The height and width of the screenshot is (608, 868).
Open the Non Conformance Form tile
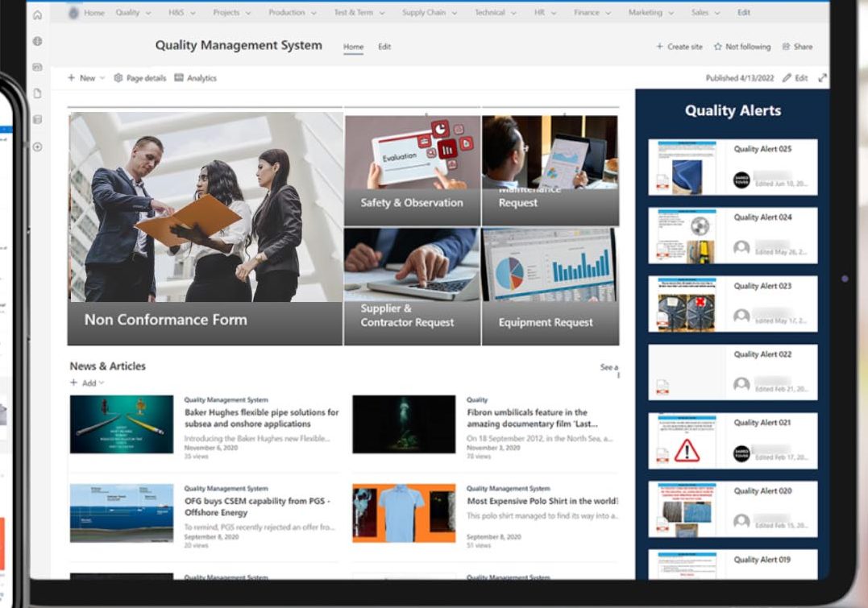pyautogui.click(x=205, y=229)
